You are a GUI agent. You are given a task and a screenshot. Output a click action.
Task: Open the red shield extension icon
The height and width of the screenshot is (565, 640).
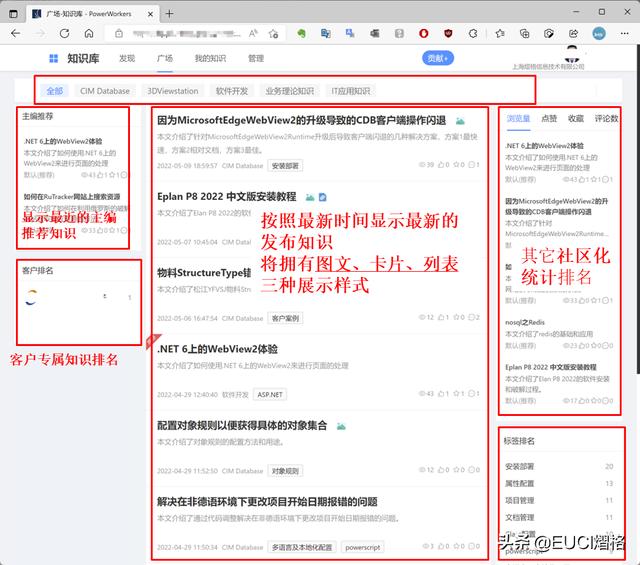(x=448, y=33)
